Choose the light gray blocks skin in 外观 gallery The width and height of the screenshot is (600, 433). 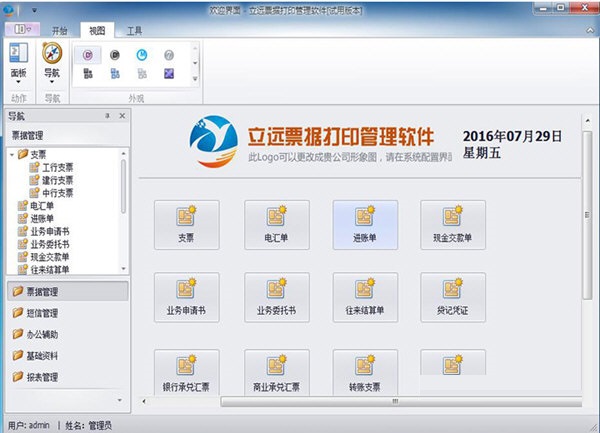tap(142, 73)
